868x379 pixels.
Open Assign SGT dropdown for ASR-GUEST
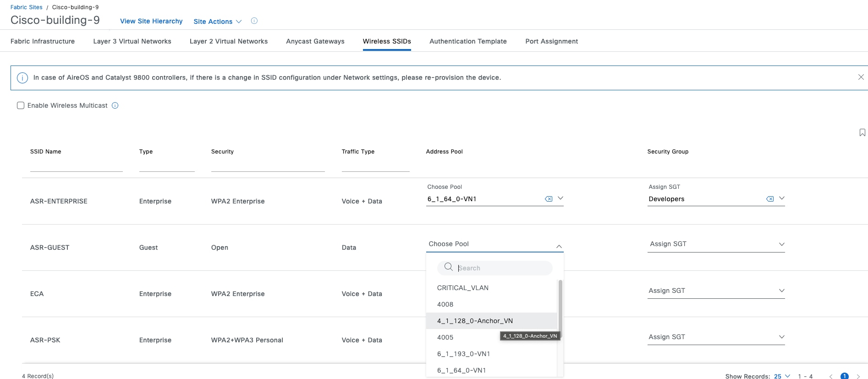716,244
